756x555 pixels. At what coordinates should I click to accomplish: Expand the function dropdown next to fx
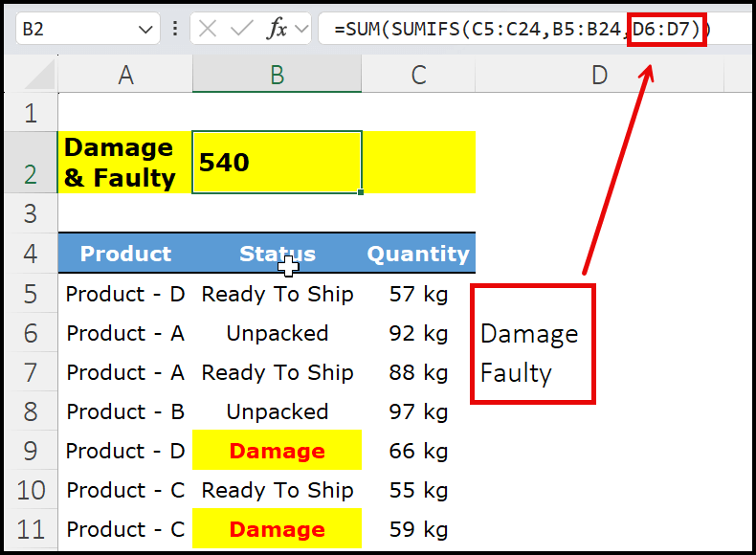point(301,30)
